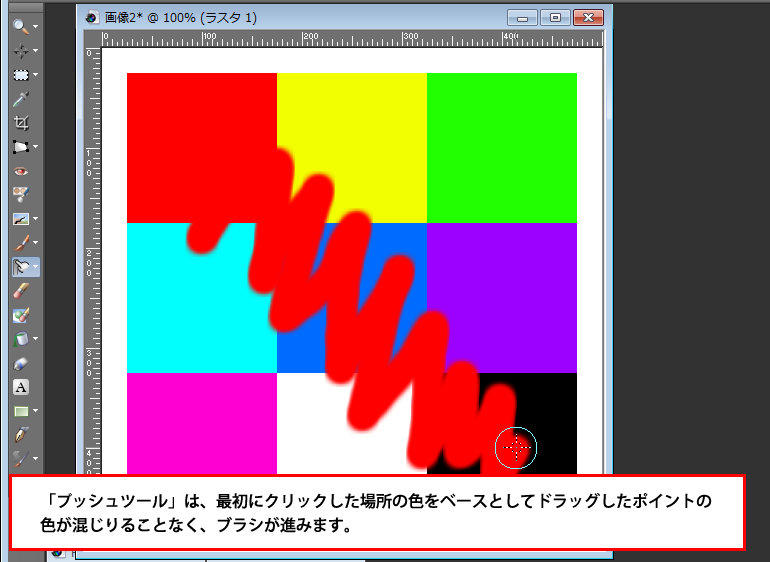
Task: Maximize the 画像2 image window
Action: click(x=555, y=18)
